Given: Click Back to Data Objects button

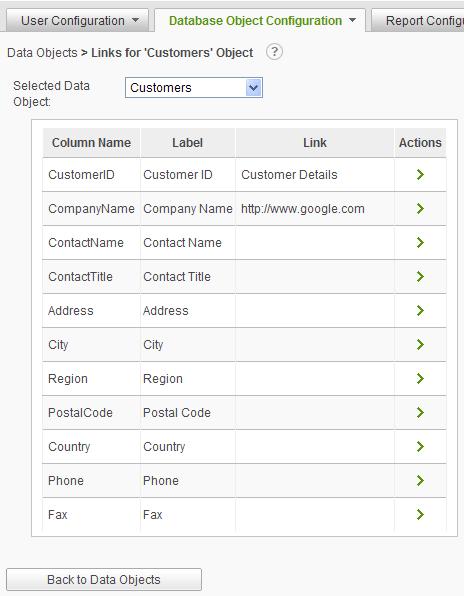Looking at the screenshot, I should pos(104,580).
